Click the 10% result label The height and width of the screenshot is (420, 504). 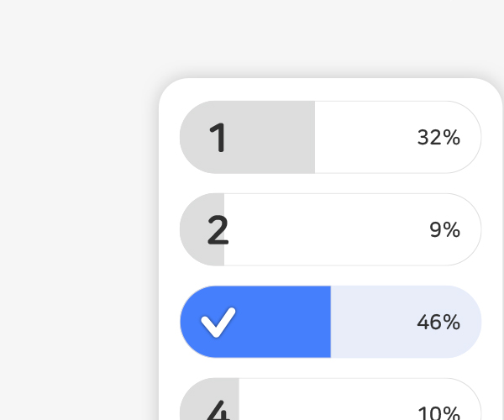point(438,413)
